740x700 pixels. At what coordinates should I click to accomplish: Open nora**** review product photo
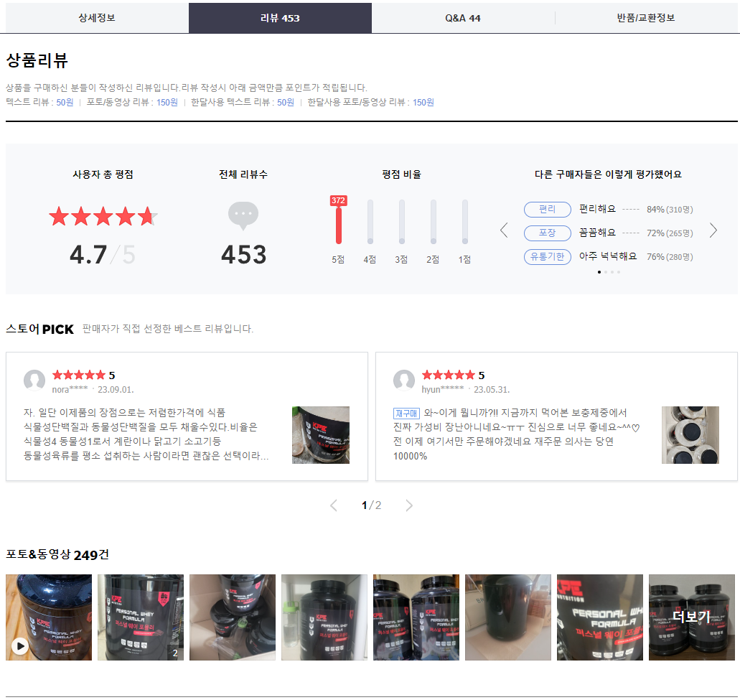[x=321, y=435]
